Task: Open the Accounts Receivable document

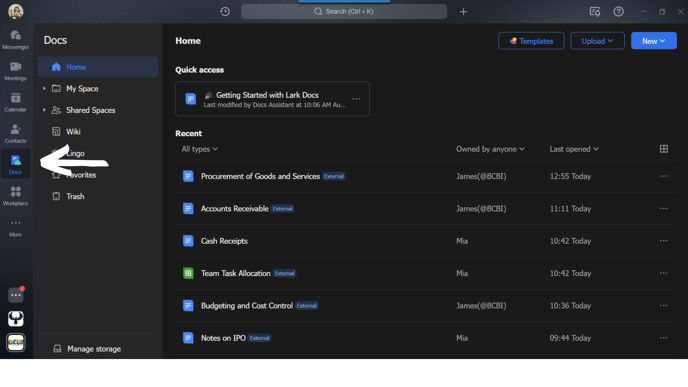Action: tap(235, 209)
